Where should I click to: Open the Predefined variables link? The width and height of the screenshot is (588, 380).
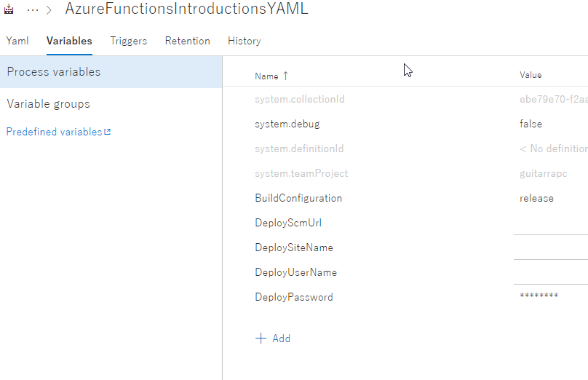[54, 132]
